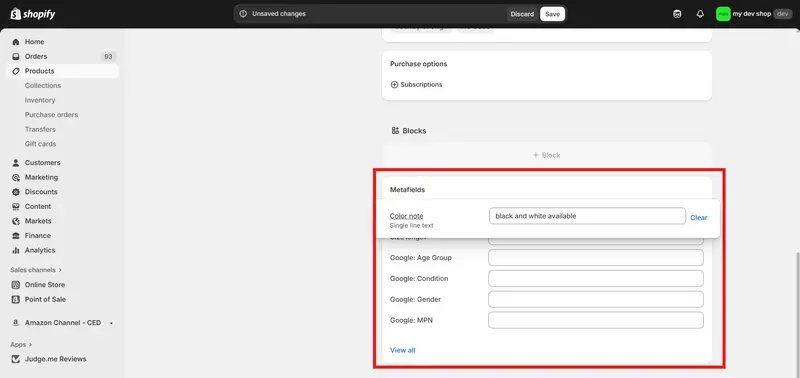
Task: Click the Analytics bar chart icon
Action: coord(16,250)
